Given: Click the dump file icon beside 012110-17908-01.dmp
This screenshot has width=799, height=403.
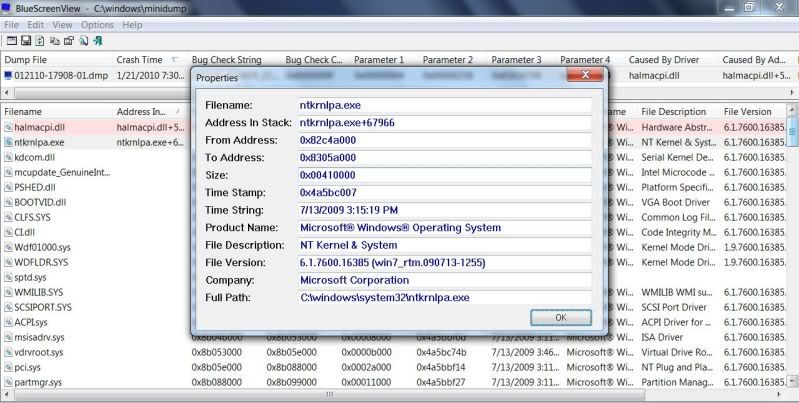Looking at the screenshot, I should point(8,75).
